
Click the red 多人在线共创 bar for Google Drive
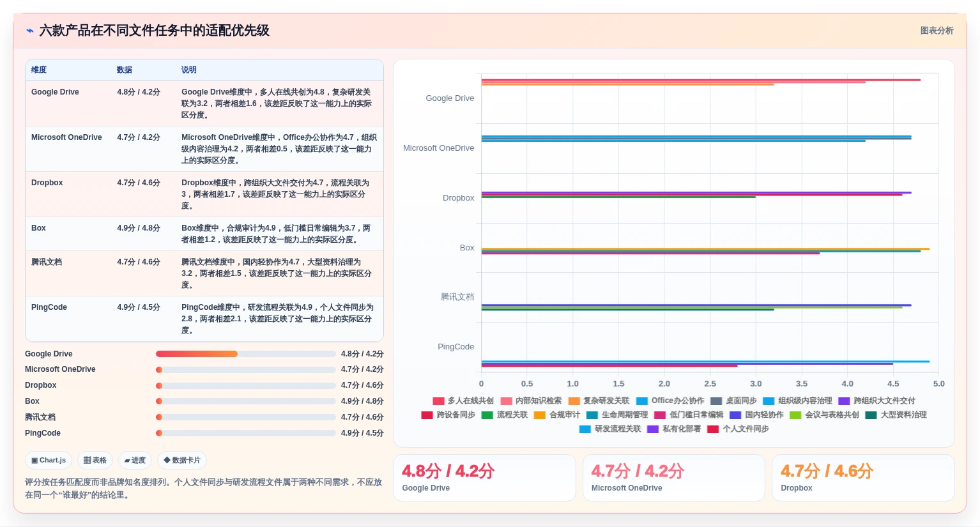tap(701, 80)
